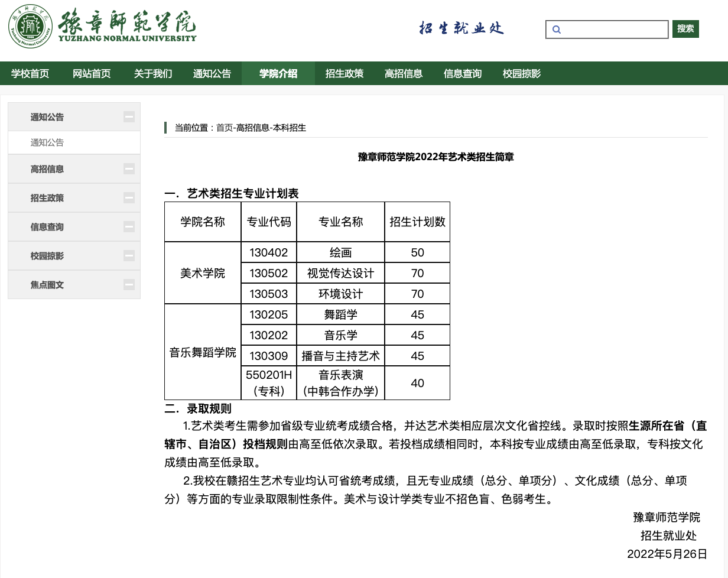Click the 视觉传达设计 major cell
The width and height of the screenshot is (728, 578).
pos(341,273)
